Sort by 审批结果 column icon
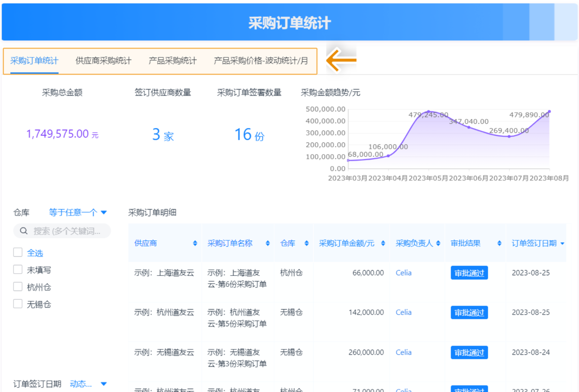 [x=499, y=243]
